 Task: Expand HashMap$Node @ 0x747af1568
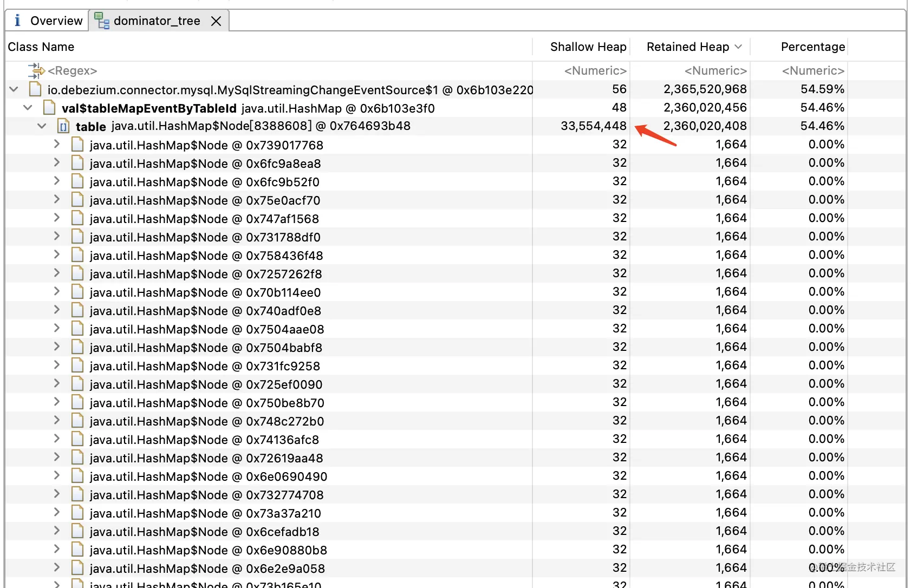pyautogui.click(x=56, y=218)
